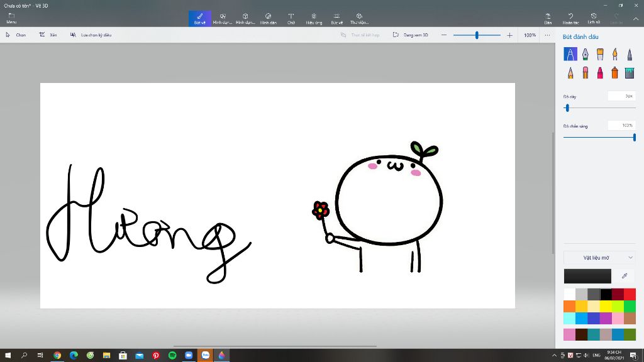The image size is (644, 362).
Task: Open the taskbar search icon
Action: (25, 356)
